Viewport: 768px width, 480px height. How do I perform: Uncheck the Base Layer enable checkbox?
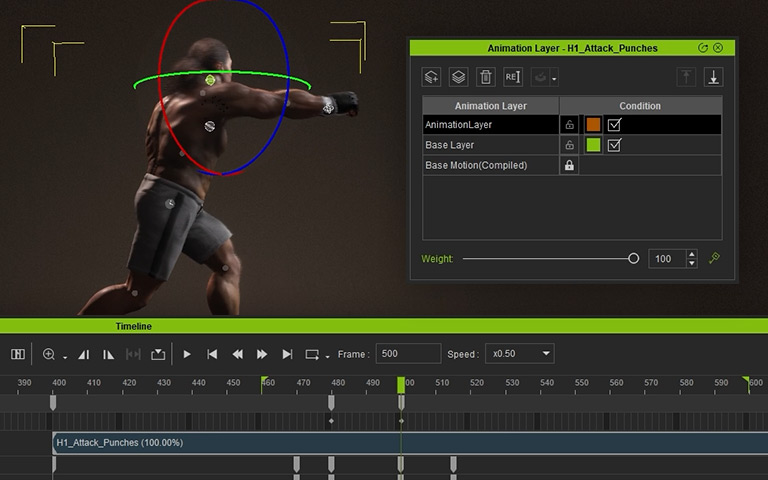(615, 145)
